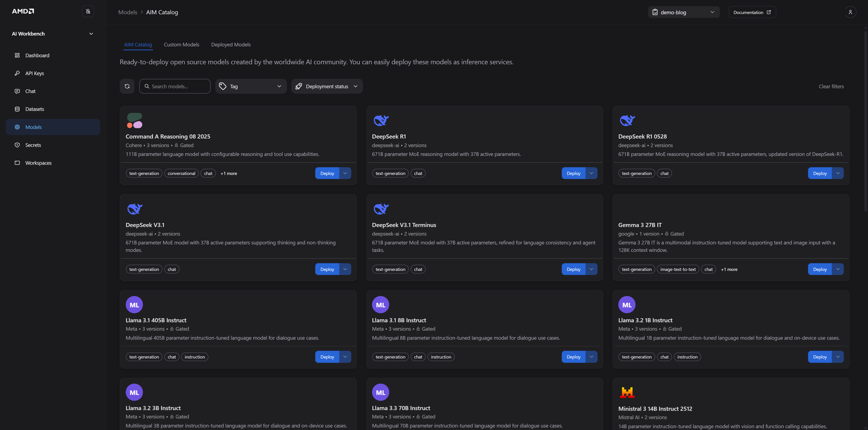Click '+1 more' tags on Gemma 3 27B IT card

(729, 269)
